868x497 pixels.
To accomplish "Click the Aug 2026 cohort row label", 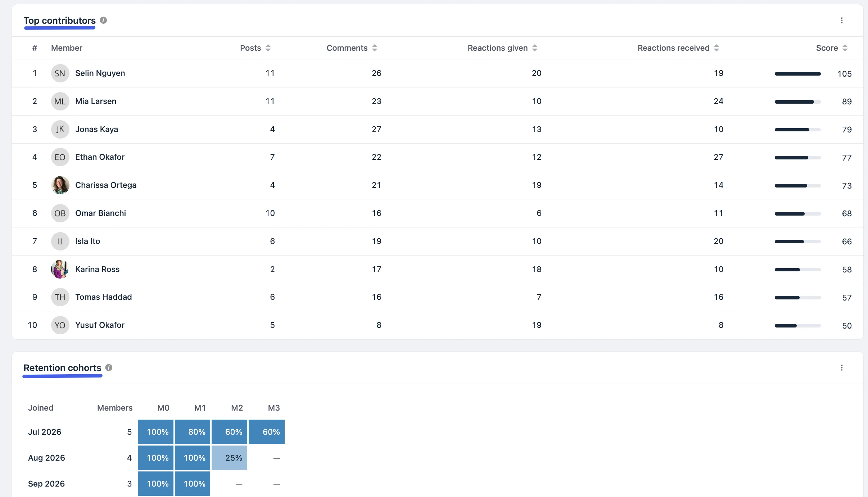I will 46,458.
